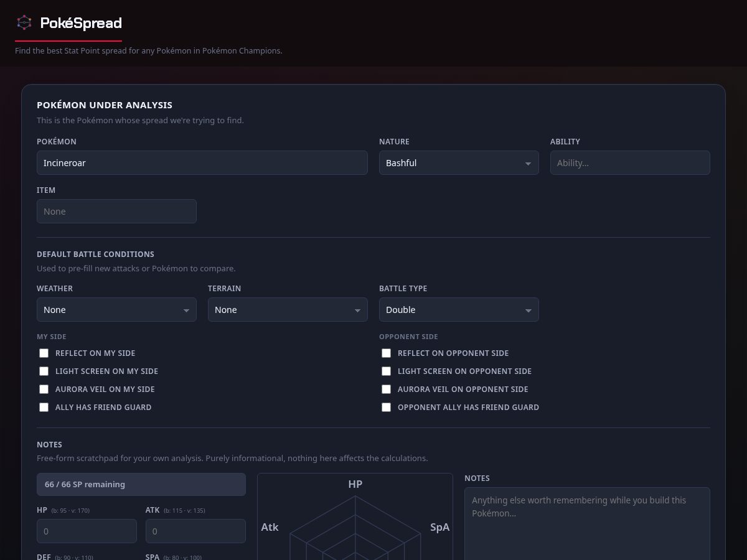Open the Terrain dropdown

[288, 310]
